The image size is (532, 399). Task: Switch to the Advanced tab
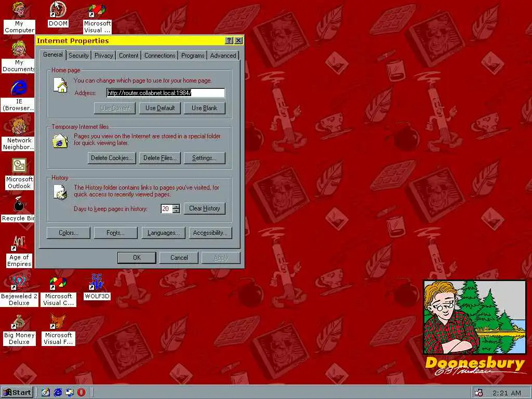[223, 55]
